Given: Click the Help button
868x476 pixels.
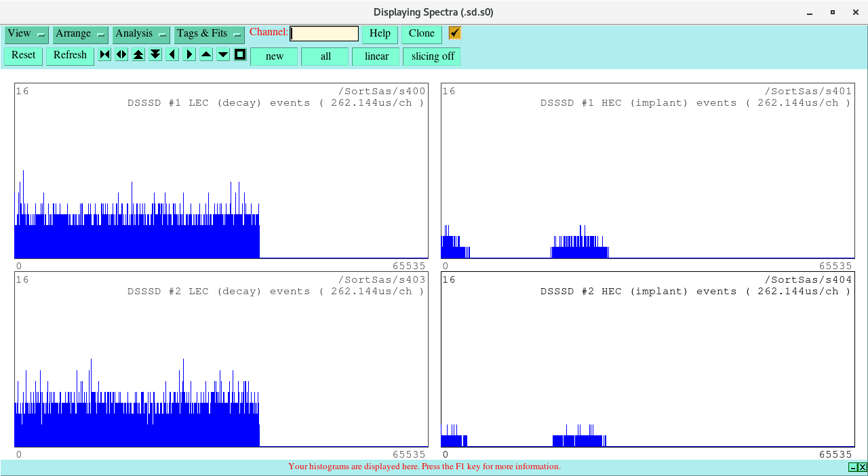Looking at the screenshot, I should pos(380,34).
